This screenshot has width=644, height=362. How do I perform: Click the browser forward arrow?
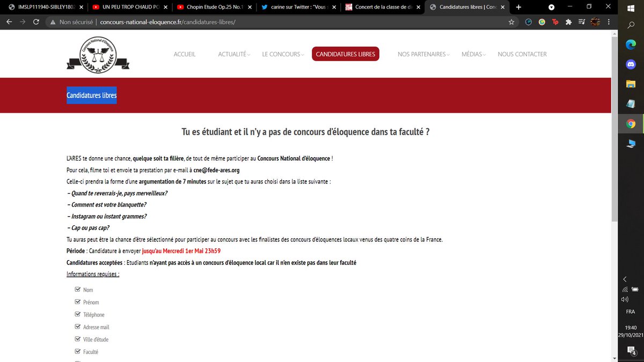tap(23, 22)
